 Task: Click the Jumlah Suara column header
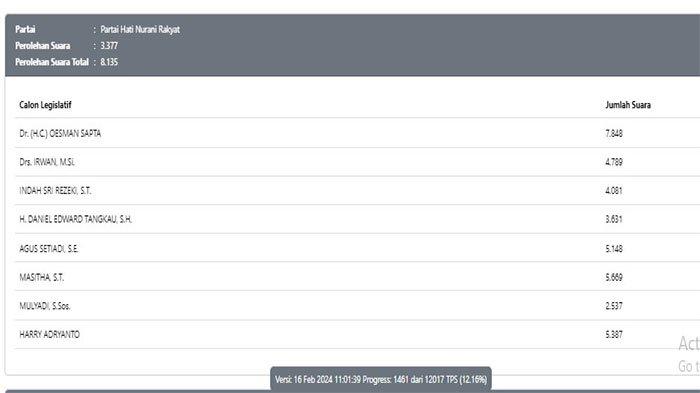coord(628,105)
